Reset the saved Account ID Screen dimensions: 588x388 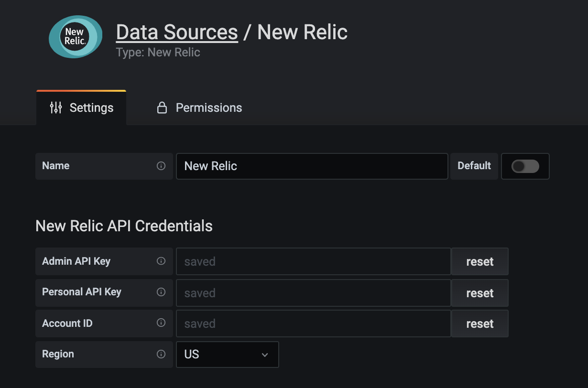point(479,323)
